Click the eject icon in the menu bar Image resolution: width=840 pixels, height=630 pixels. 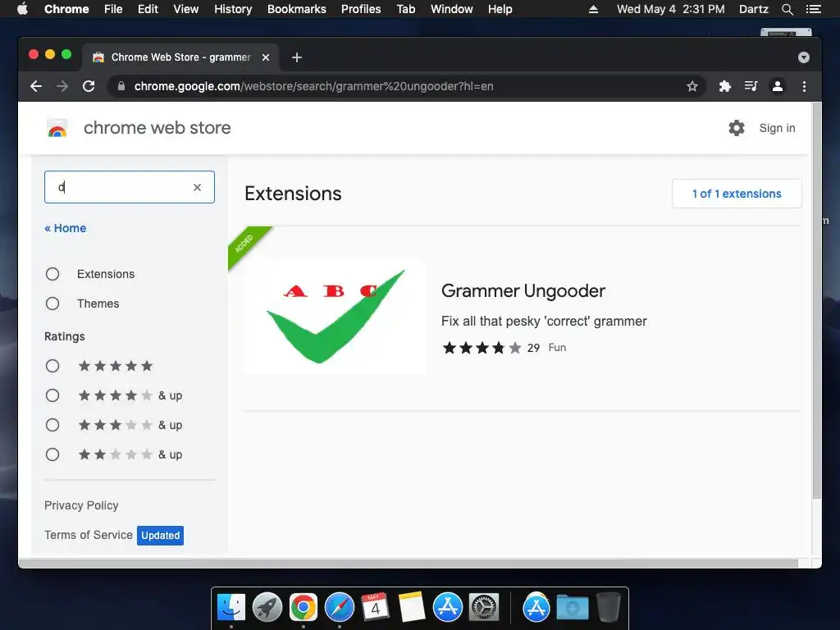[593, 9]
